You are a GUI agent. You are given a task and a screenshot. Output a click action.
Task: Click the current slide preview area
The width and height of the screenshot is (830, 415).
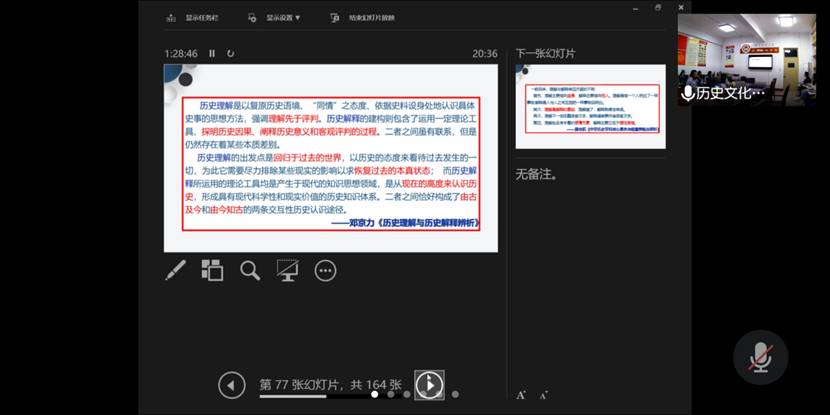tap(330, 158)
